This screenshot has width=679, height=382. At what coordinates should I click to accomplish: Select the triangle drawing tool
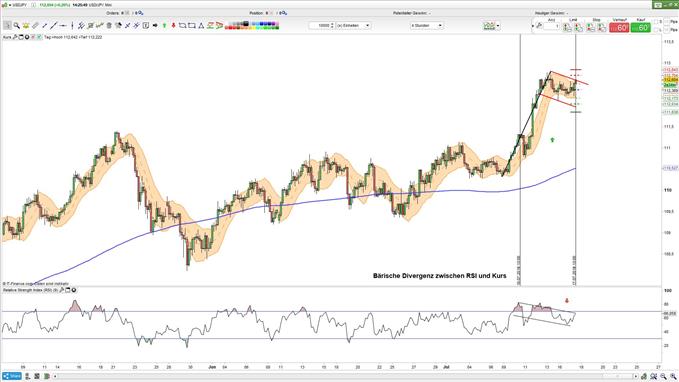pos(201,26)
